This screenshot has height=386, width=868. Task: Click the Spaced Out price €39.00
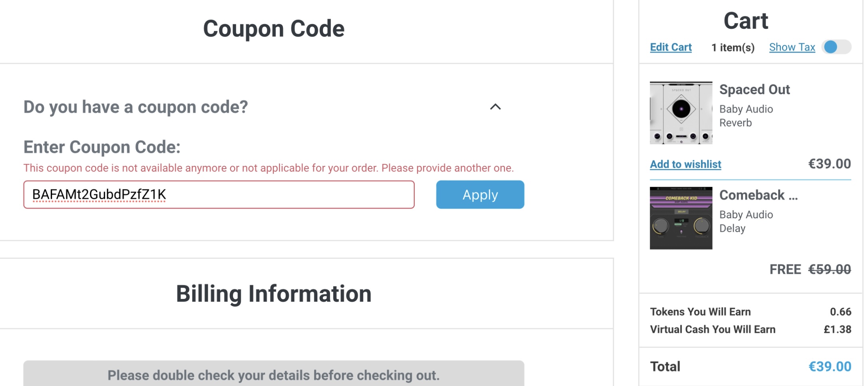pyautogui.click(x=830, y=164)
